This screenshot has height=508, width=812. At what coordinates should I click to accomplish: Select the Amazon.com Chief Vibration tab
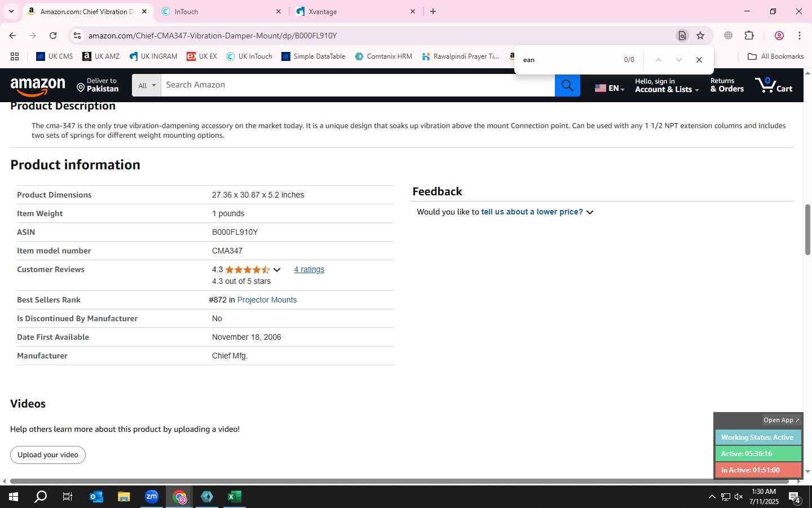point(87,11)
